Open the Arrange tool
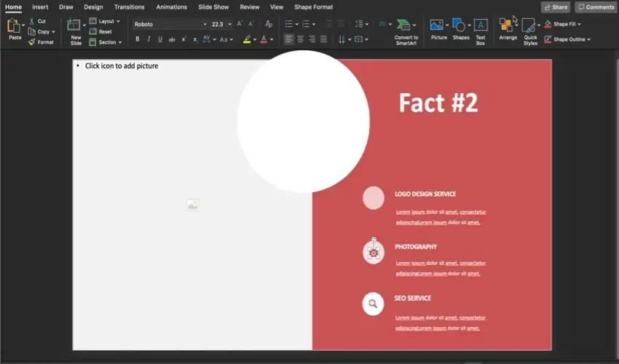Screen dimensions: 619x364 point(508,29)
